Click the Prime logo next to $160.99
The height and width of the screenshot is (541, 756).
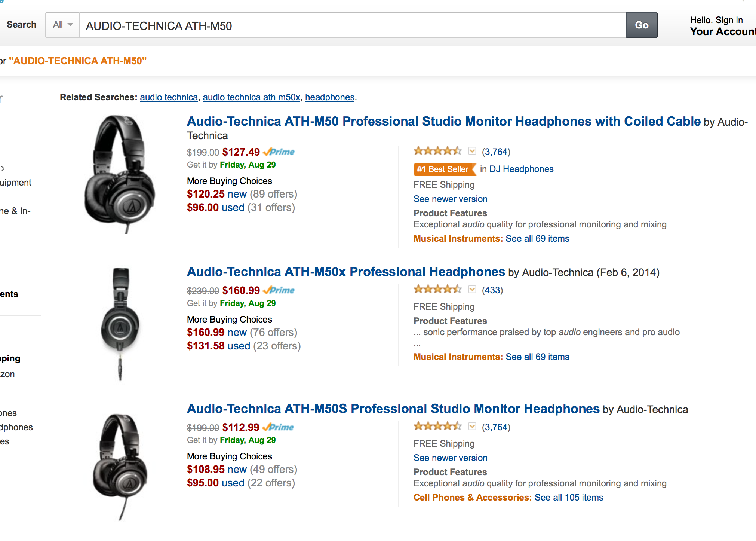[279, 290]
